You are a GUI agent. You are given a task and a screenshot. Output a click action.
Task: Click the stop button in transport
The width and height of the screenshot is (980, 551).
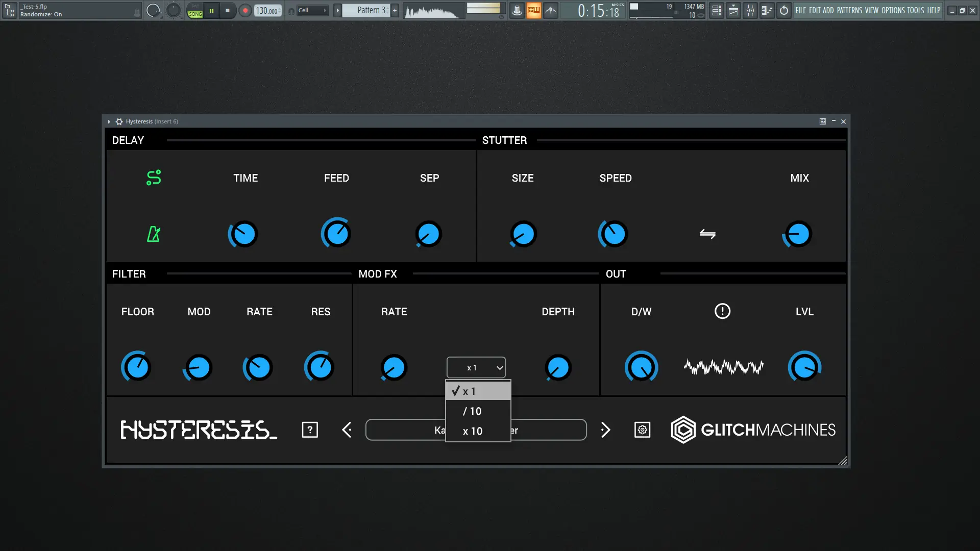pyautogui.click(x=228, y=10)
